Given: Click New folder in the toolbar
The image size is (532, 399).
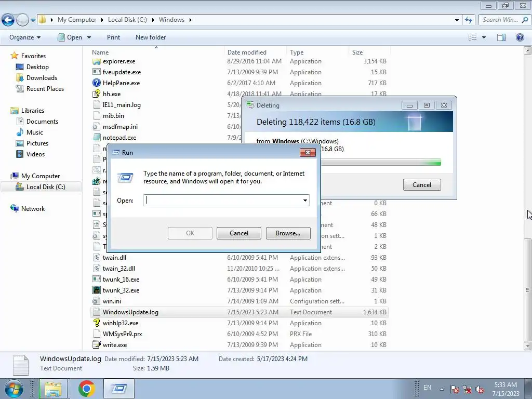Looking at the screenshot, I should click(x=151, y=37).
